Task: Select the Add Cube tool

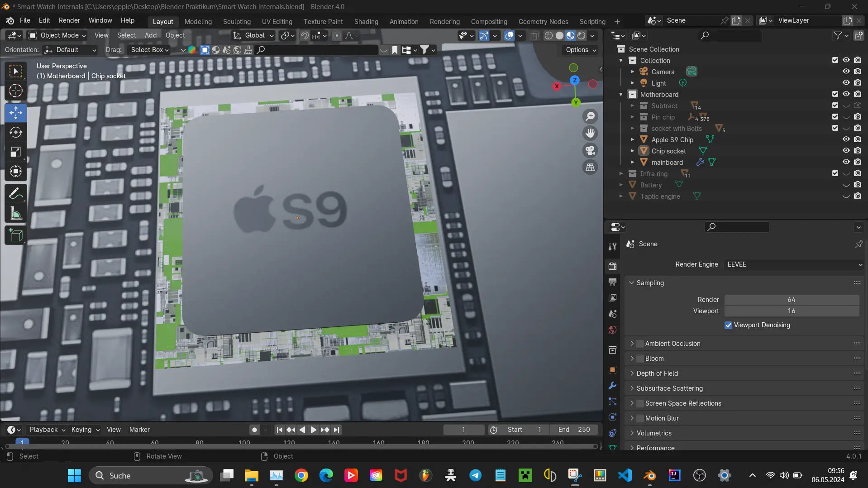Action: pyautogui.click(x=16, y=235)
